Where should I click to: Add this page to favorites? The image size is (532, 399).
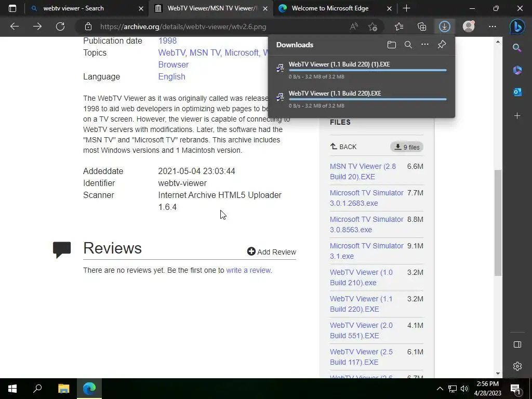[x=373, y=26]
